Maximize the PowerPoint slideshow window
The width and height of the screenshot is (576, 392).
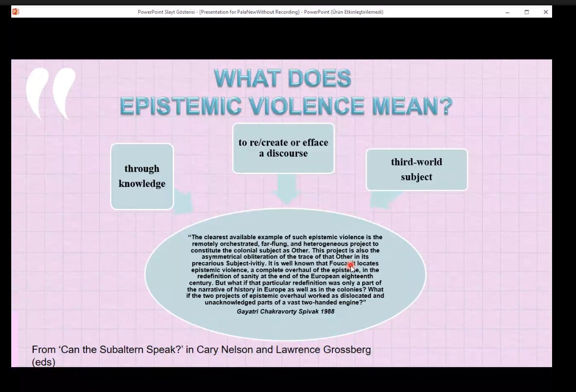[526, 12]
